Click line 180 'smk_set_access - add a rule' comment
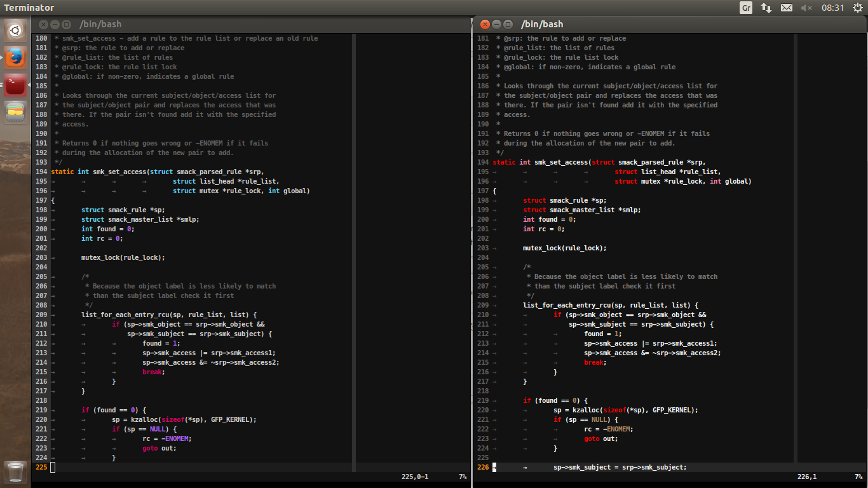868x488 pixels. click(x=186, y=38)
